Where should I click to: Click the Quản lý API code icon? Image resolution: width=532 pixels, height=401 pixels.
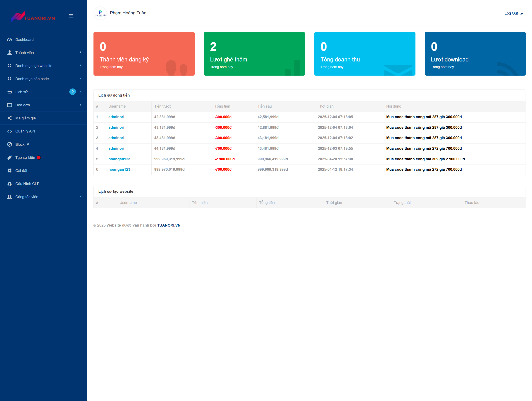click(x=10, y=131)
